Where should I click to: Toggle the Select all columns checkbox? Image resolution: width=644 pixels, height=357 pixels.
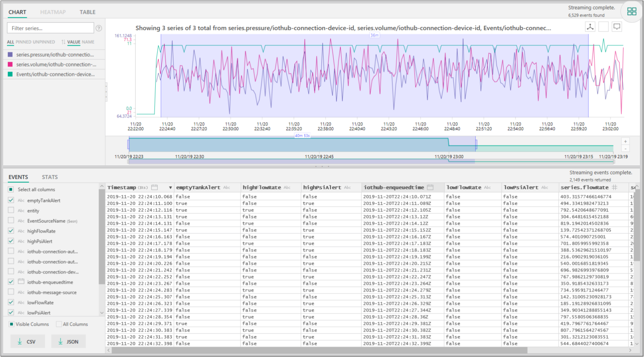11,189
